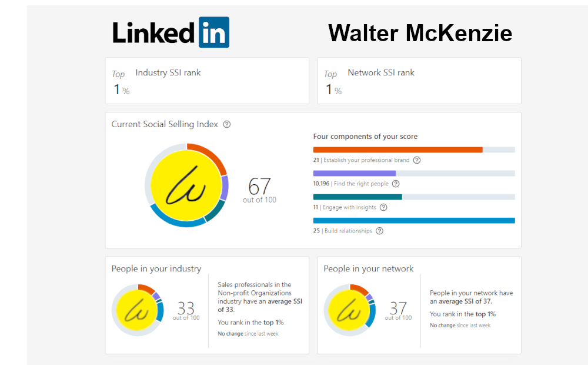The width and height of the screenshot is (588, 365).
Task: Click the large yellow profile avatar
Action: point(186,185)
